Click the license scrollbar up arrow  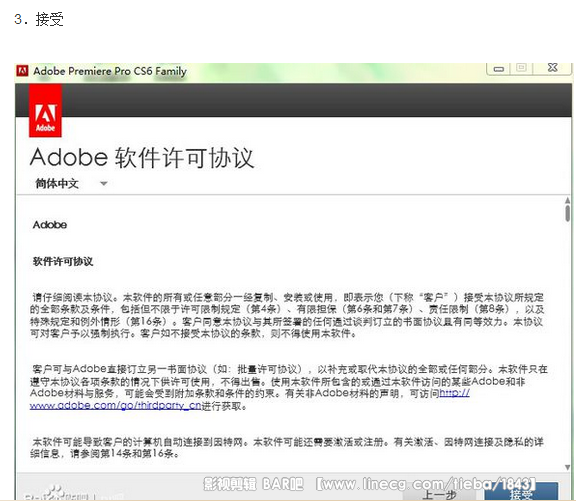(x=568, y=201)
